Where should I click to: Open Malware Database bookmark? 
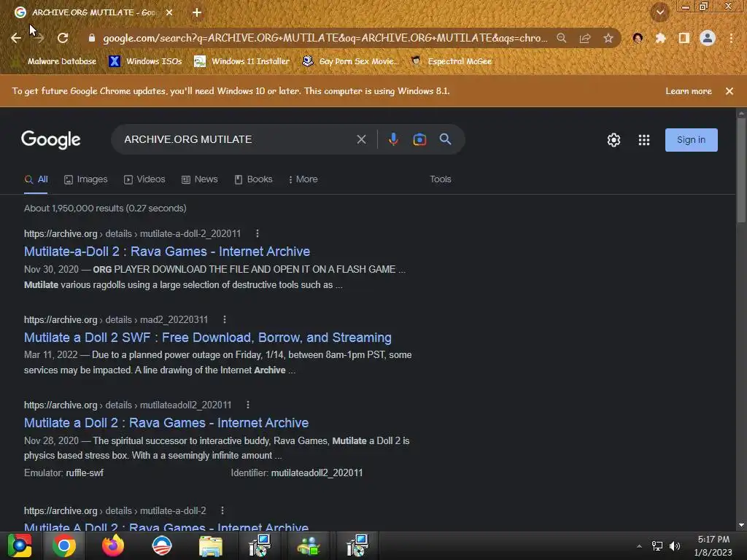tap(55, 61)
